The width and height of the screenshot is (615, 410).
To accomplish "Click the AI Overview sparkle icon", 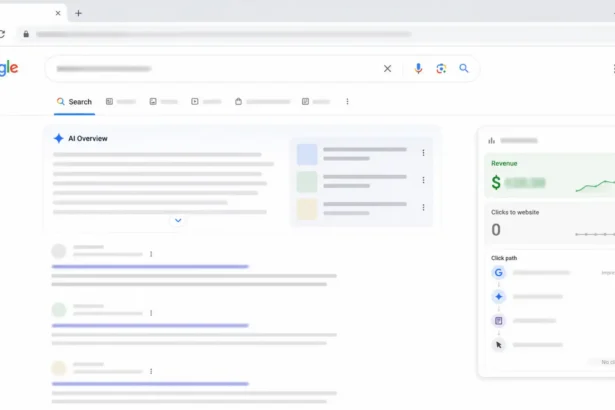I will 59,138.
